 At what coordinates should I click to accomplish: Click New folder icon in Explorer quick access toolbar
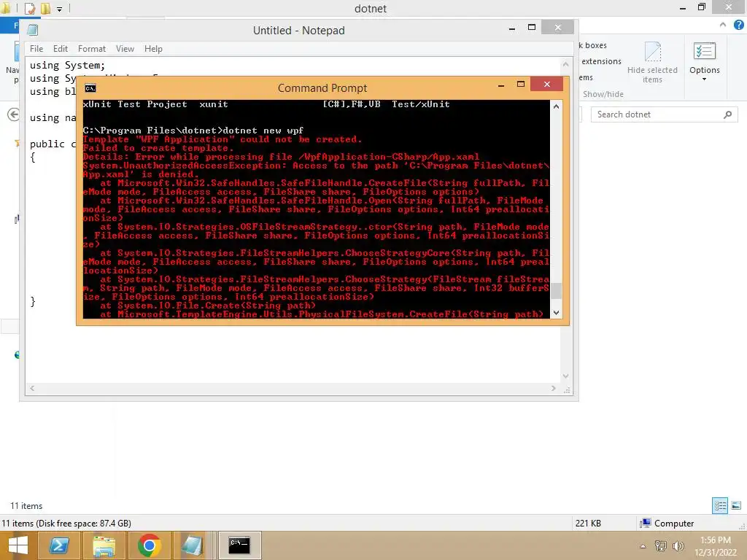tap(45, 8)
